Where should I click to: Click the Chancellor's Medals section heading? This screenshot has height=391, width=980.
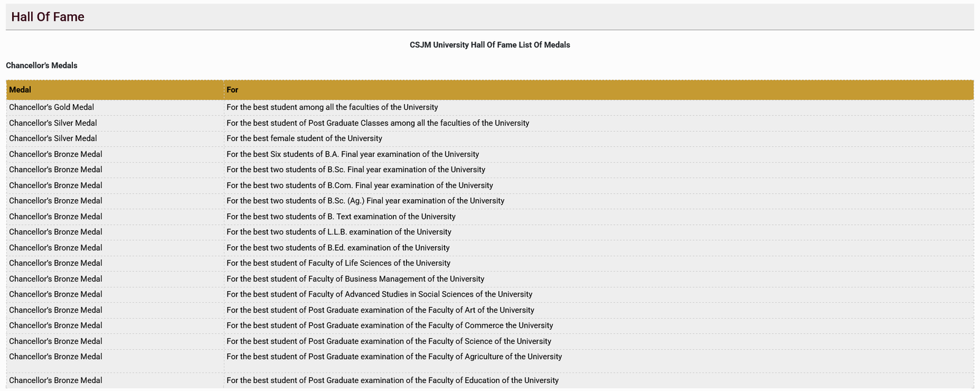pos(42,66)
